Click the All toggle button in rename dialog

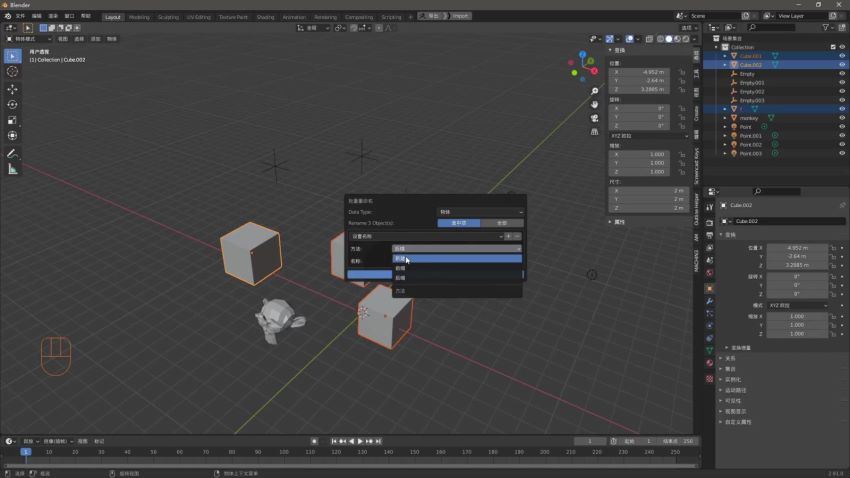(x=502, y=223)
